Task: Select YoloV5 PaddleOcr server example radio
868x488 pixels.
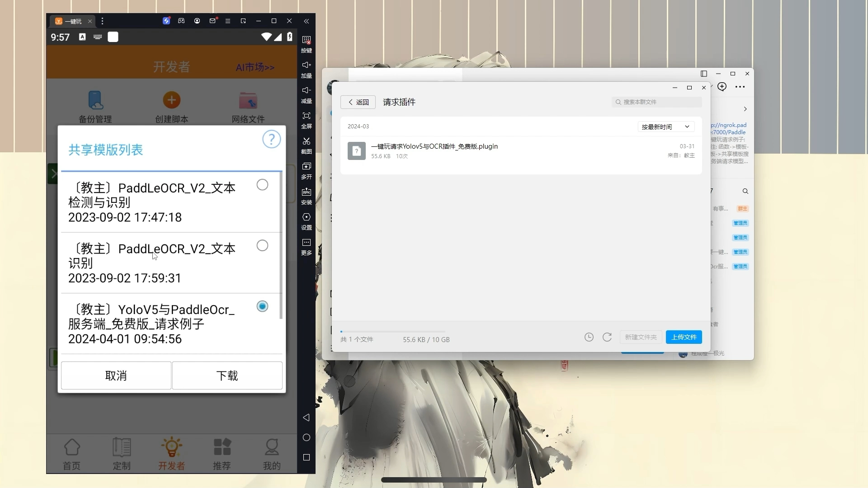Action: point(262,306)
